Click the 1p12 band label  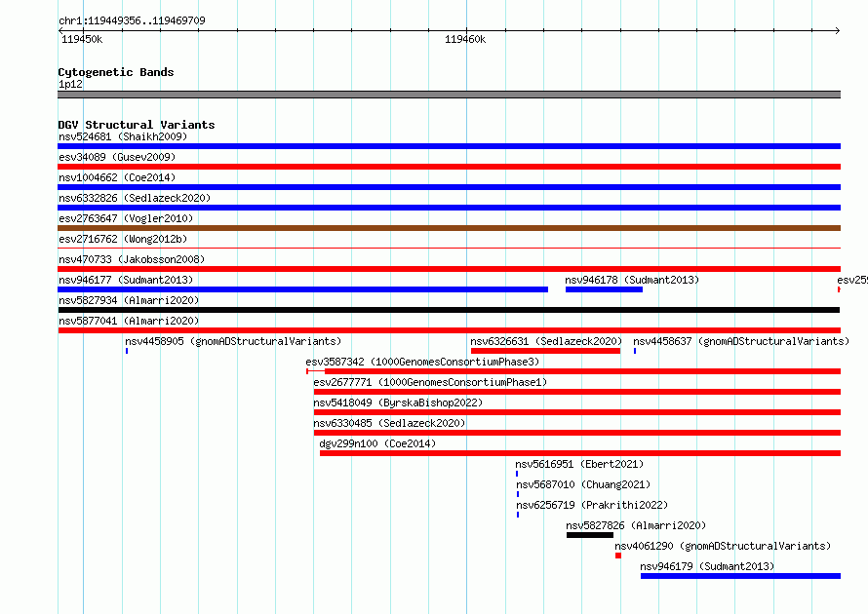tap(70, 84)
